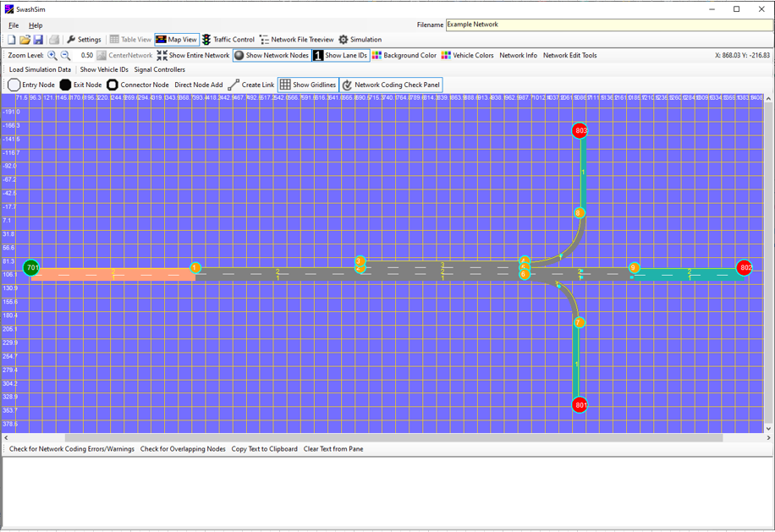Click exit node 803 on map

(580, 130)
